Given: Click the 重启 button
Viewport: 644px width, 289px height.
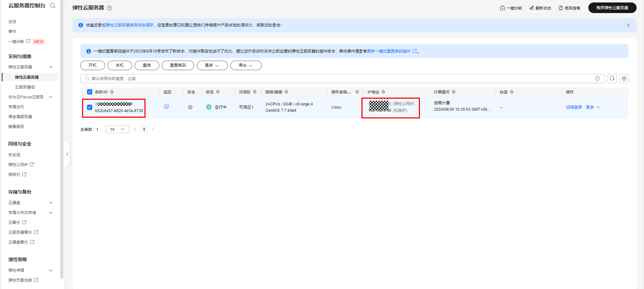Looking at the screenshot, I should [x=147, y=66].
